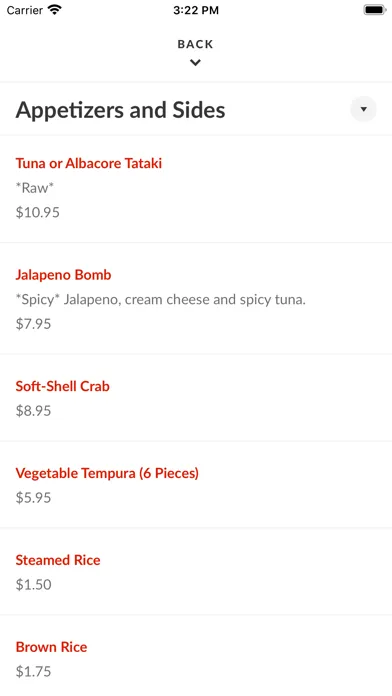
Task: Open the Appetizers and Sides category dropdown
Action: tap(363, 109)
